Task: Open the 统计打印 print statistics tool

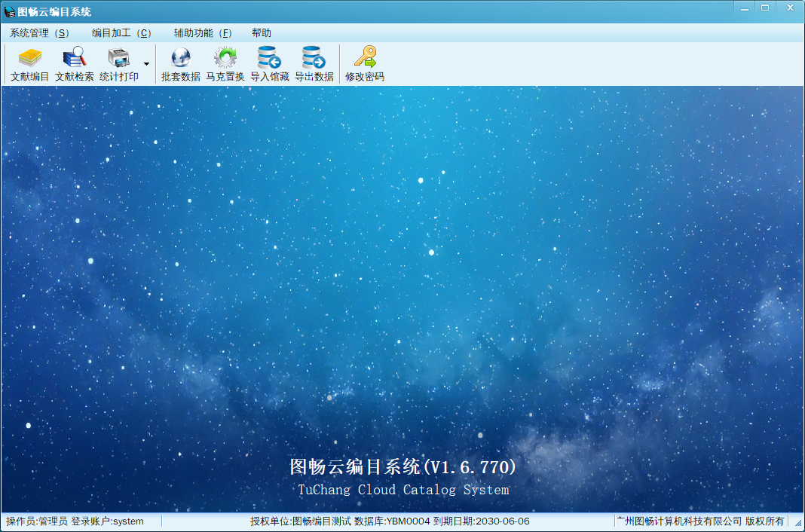Action: click(x=119, y=64)
